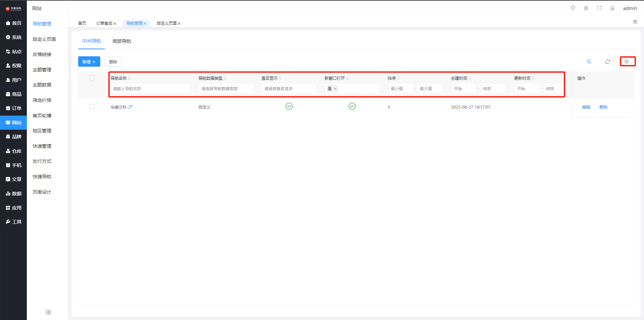The image size is (644, 320).
Task: Open the theme palette icon
Action: pos(573,8)
